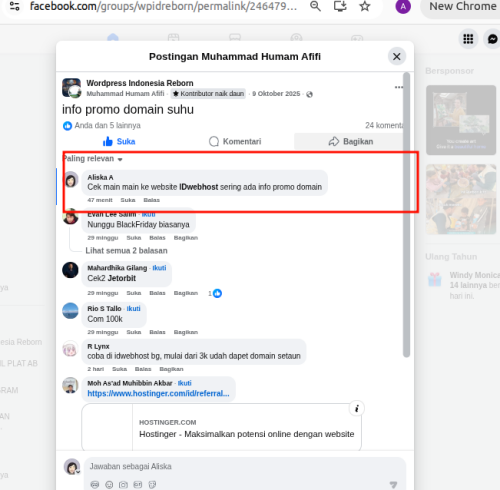
Task: Open the emoji picker in comment box
Action: click(x=109, y=484)
